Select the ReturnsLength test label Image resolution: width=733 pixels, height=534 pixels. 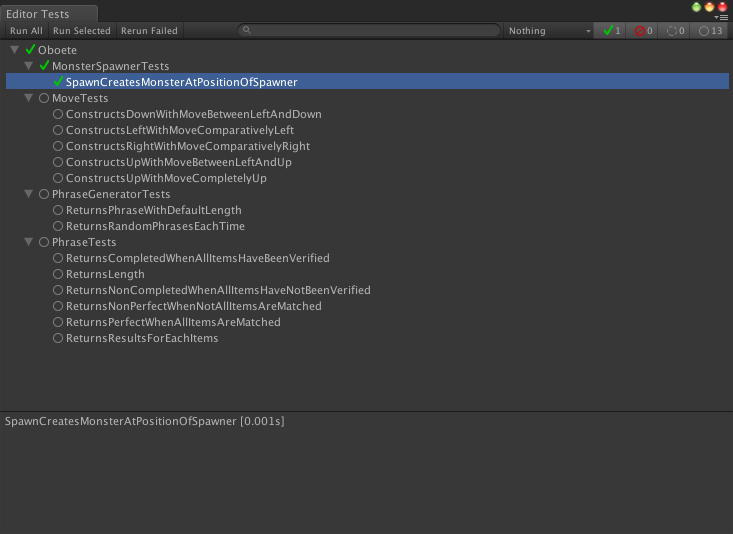coord(105,274)
